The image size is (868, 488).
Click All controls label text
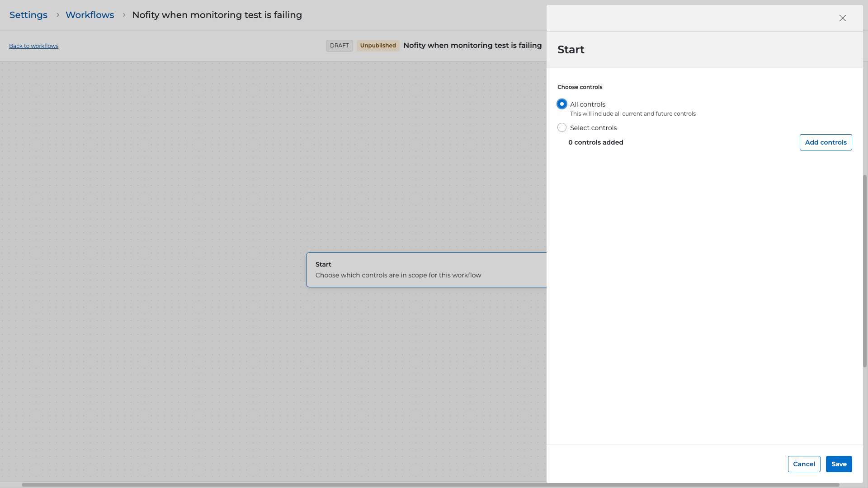587,104
